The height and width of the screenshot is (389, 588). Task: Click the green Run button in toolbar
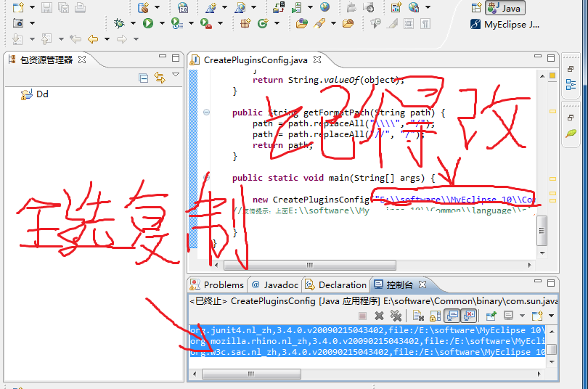click(x=147, y=23)
